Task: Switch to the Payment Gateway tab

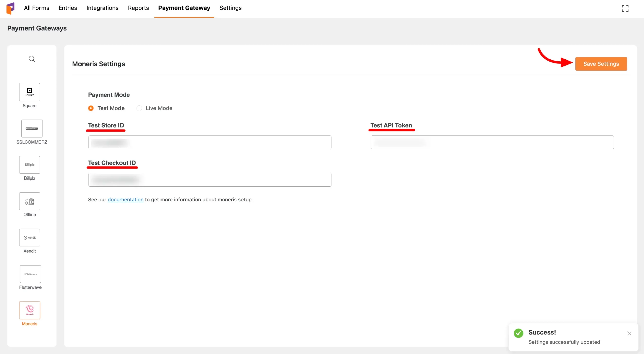Action: [x=184, y=8]
